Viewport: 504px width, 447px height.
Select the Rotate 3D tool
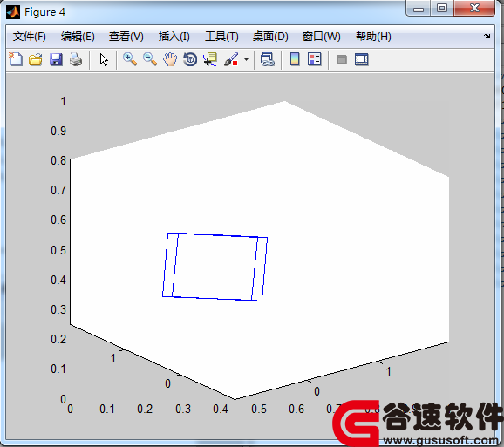click(190, 59)
